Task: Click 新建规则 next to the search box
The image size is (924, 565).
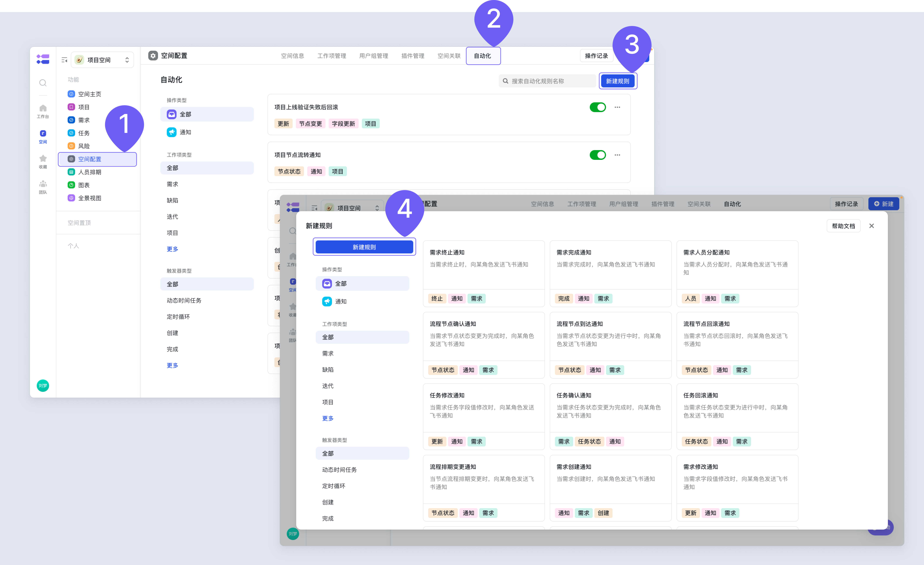Action: pyautogui.click(x=618, y=81)
